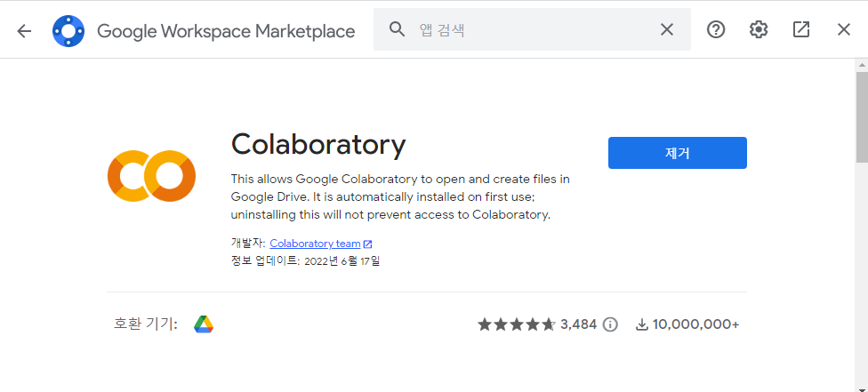
Task: Open the help question mark icon
Action: [716, 29]
